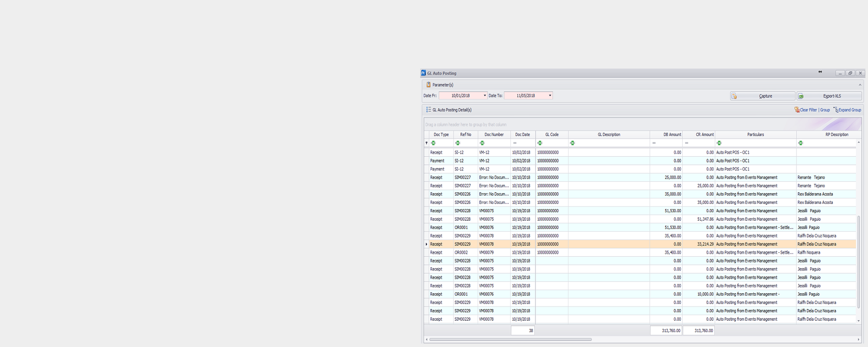Click the Export-XLS button
This screenshot has height=347, width=868.
coord(829,96)
